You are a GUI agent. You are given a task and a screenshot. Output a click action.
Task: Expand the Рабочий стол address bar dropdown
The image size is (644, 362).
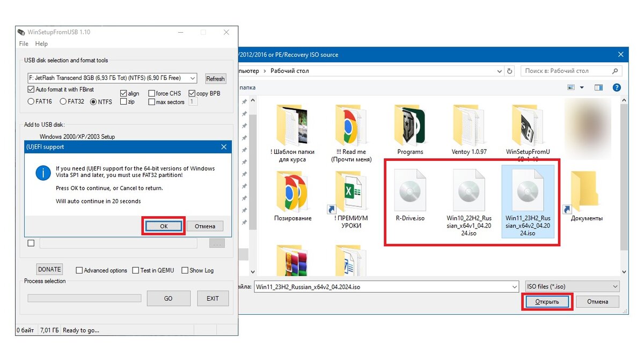pos(499,71)
